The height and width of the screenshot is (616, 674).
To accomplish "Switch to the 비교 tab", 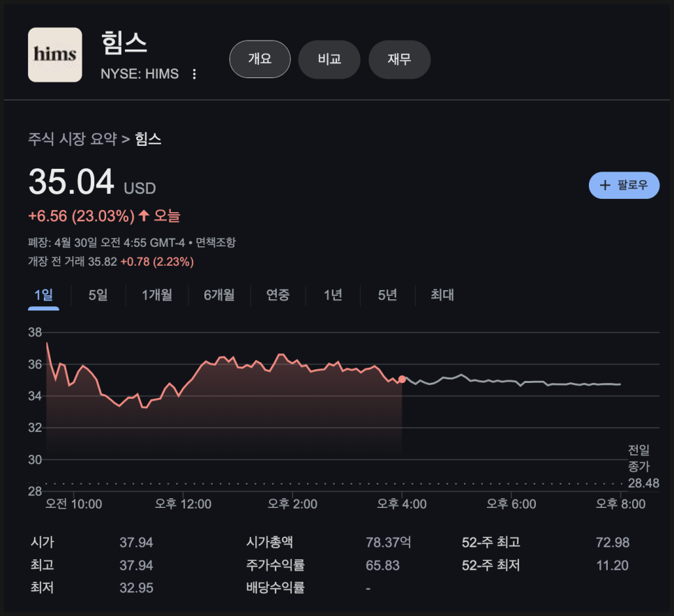I will (x=329, y=59).
